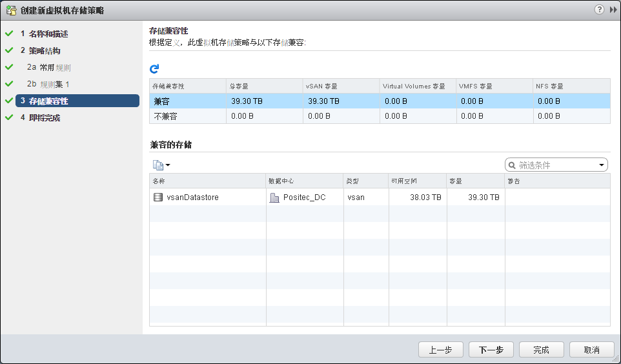Select step 3 存储兼容性
Image resolution: width=621 pixels, height=364 pixels.
[77, 101]
